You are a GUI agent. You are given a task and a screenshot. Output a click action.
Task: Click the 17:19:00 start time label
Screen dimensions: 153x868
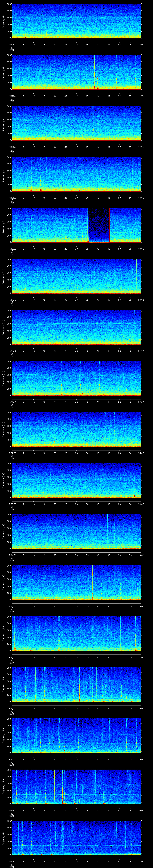pyautogui.click(x=12, y=300)
